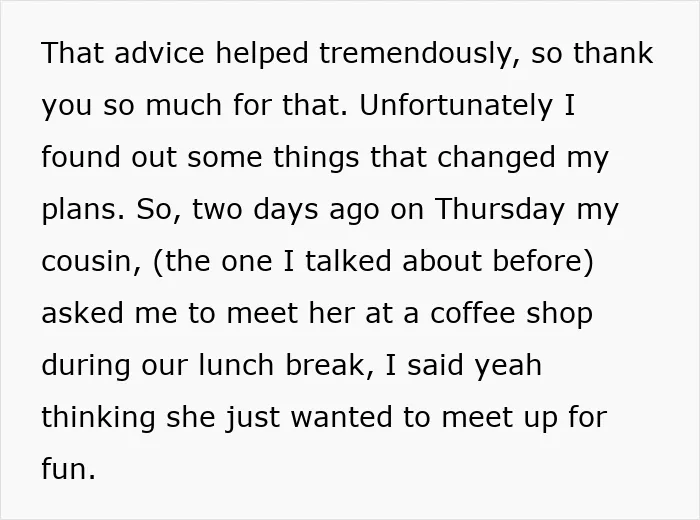The width and height of the screenshot is (700, 520).
Task: Click the word "thinking" near the bottom
Action: click(98, 417)
